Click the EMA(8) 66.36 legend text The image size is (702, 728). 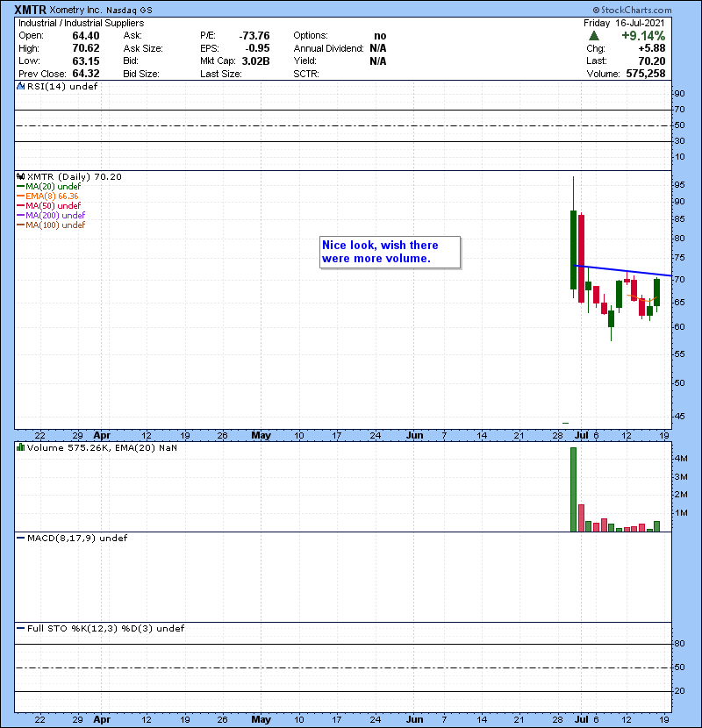click(52, 196)
